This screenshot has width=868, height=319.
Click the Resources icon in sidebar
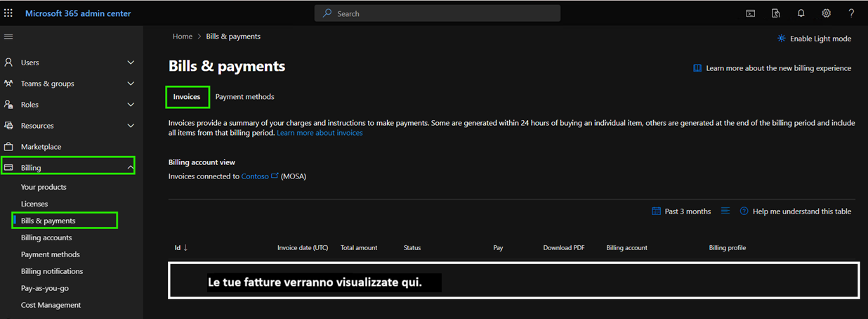tap(8, 126)
